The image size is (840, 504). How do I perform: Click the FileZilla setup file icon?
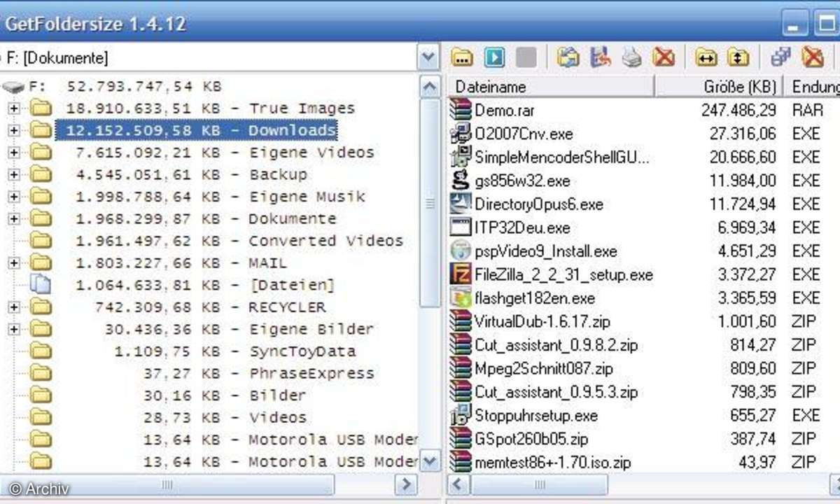[x=461, y=274]
